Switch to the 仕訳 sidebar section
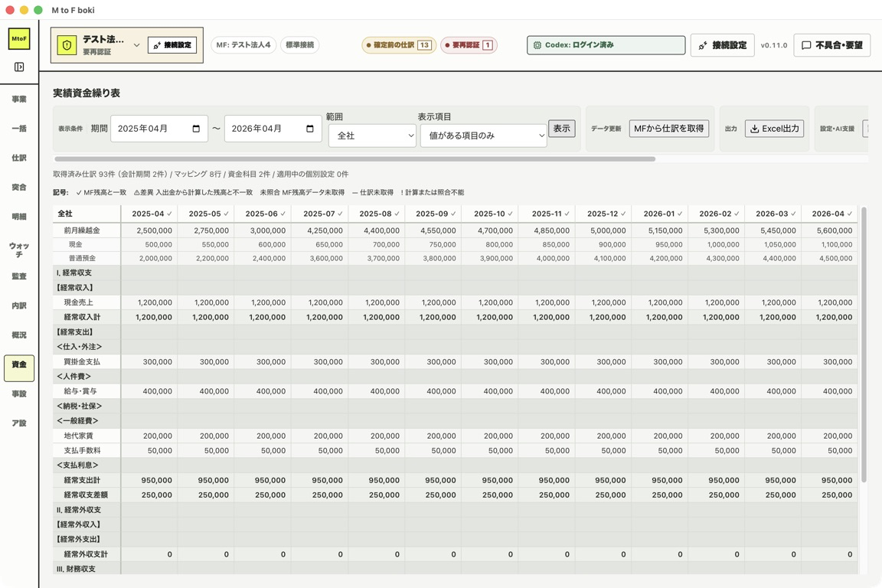 pyautogui.click(x=19, y=158)
